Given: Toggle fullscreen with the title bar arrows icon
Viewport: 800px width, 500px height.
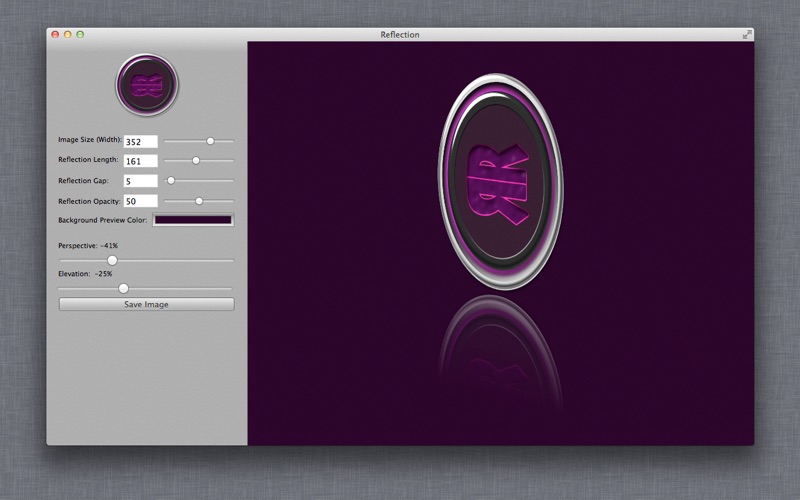Looking at the screenshot, I should click(747, 34).
